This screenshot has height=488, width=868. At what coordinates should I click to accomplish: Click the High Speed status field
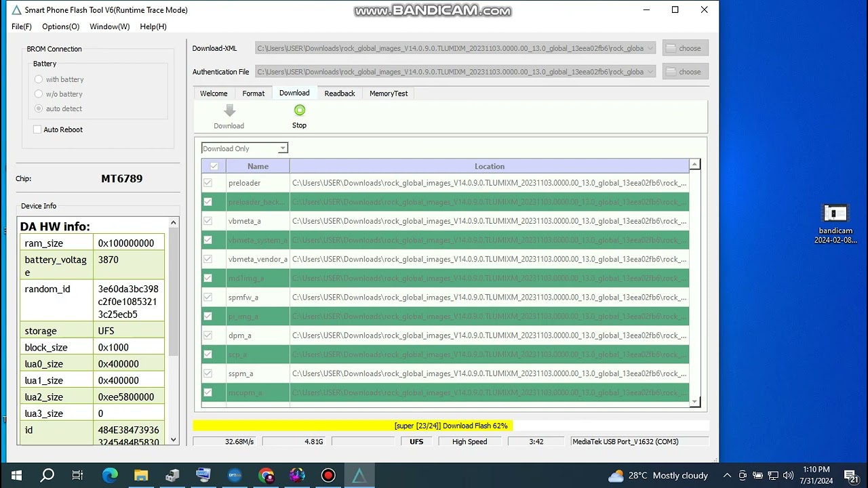click(x=469, y=442)
